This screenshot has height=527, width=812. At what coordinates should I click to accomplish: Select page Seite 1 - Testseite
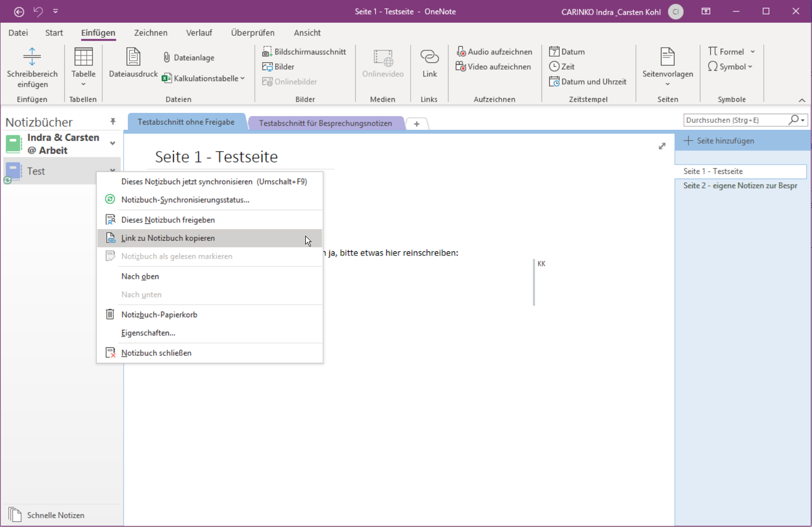[741, 171]
